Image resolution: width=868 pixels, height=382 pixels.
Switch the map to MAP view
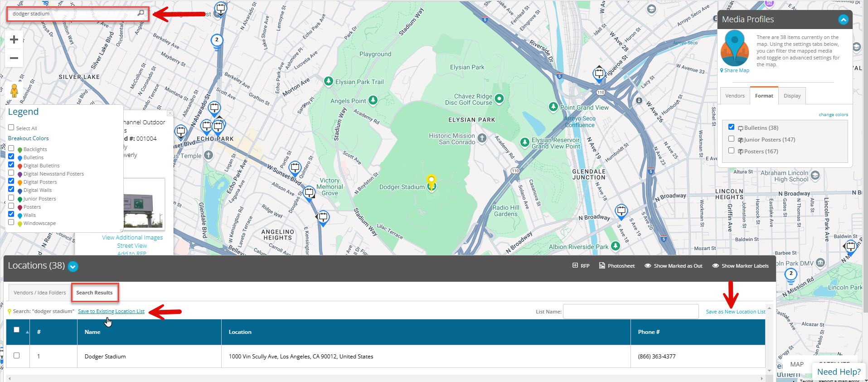pos(796,364)
